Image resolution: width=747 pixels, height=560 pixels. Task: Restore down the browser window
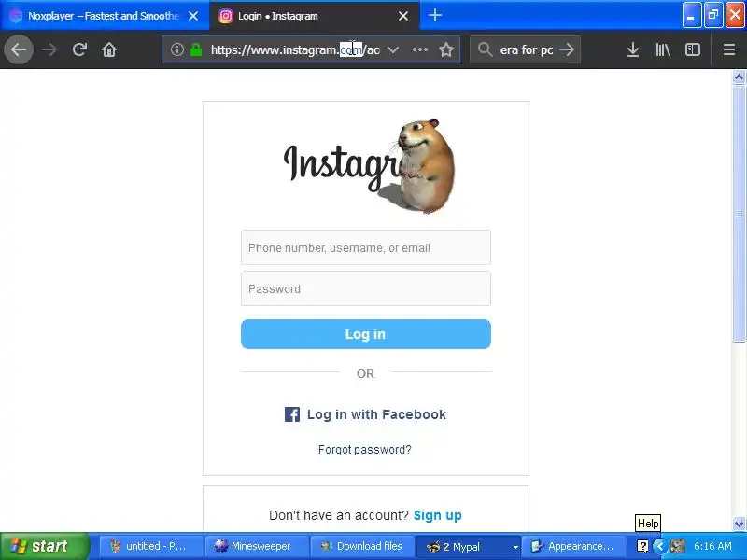[x=713, y=15]
